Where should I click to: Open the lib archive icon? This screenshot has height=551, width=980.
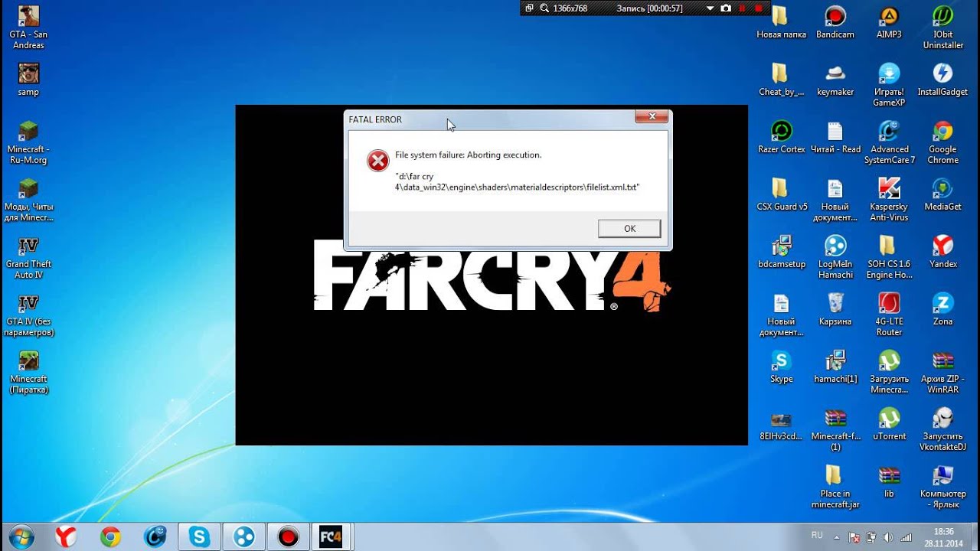[888, 481]
